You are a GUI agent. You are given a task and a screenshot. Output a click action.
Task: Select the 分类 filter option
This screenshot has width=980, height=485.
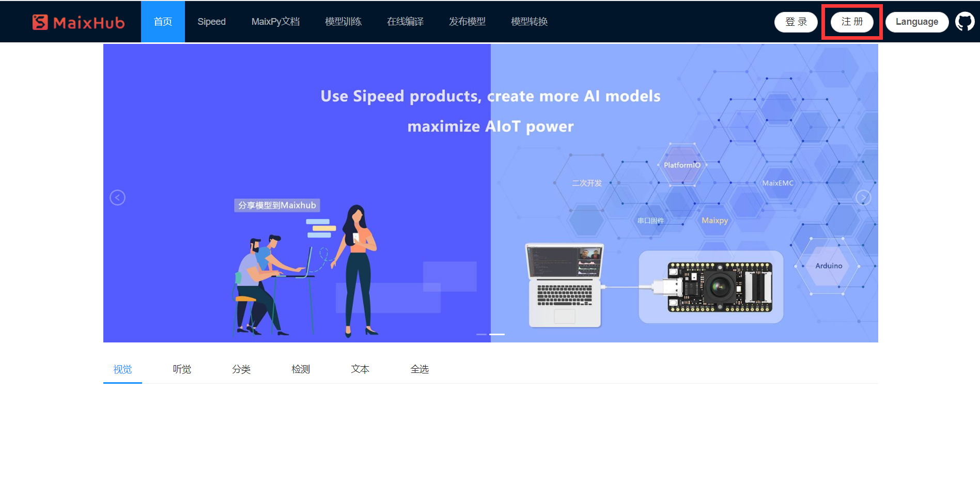[241, 369]
